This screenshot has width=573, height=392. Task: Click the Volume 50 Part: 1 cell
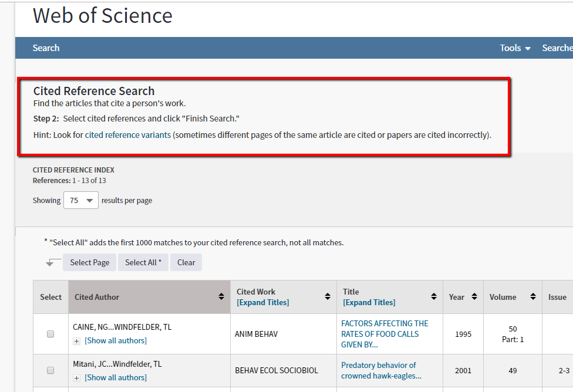pyautogui.click(x=513, y=334)
